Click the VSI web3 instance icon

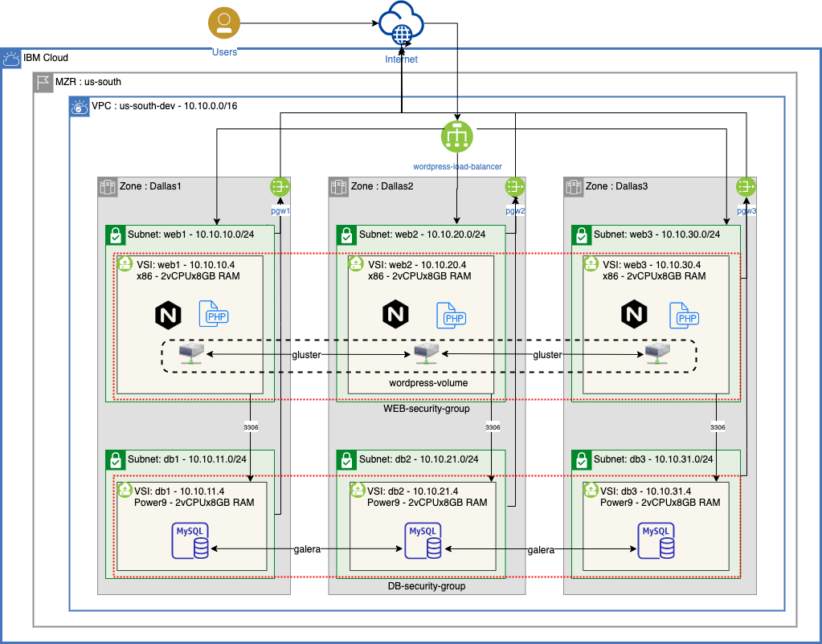coord(591,263)
